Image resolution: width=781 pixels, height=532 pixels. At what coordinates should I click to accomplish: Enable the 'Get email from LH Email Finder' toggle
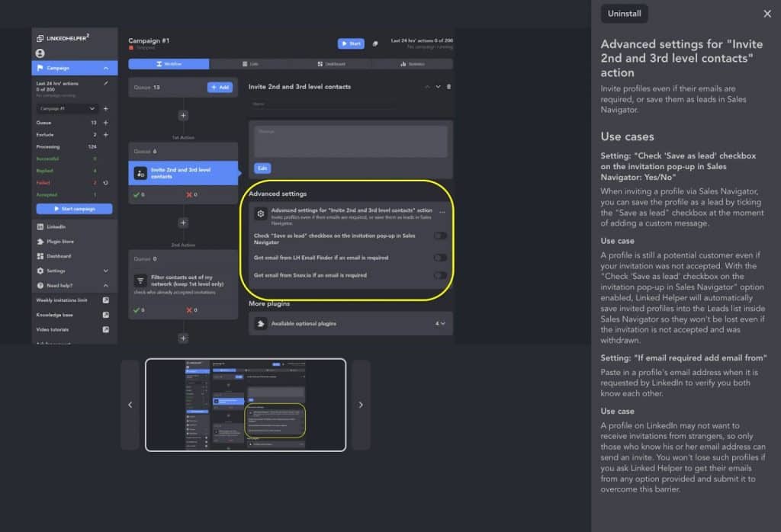click(x=439, y=258)
